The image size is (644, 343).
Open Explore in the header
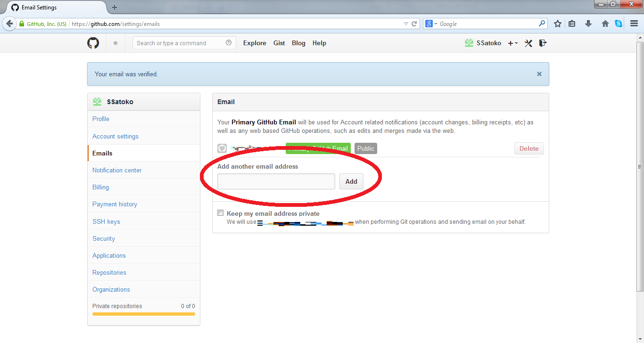pos(255,43)
